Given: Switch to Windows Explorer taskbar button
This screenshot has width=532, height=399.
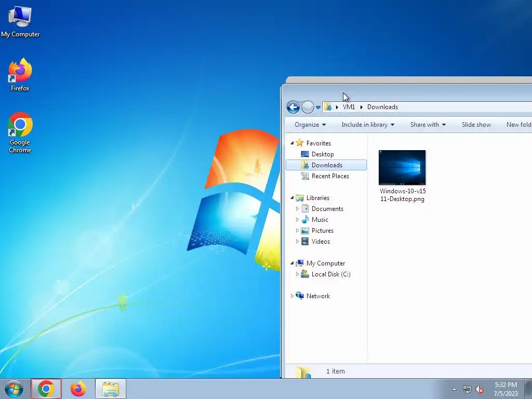Looking at the screenshot, I should [x=111, y=389].
